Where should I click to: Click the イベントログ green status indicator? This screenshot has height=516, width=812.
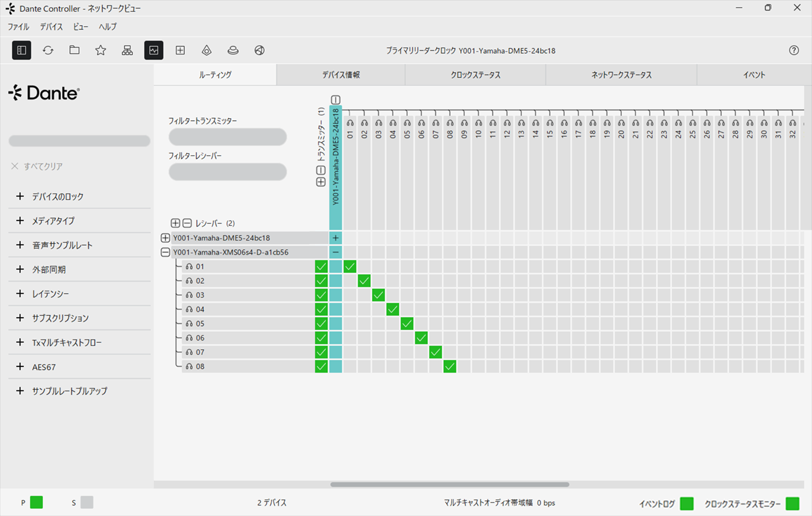[687, 504]
